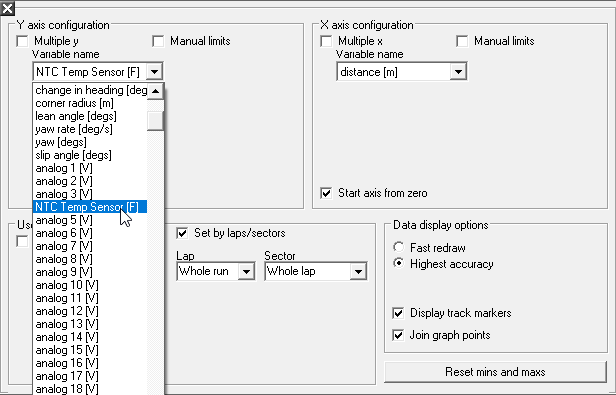Open the Lap dropdown showing Whole run

click(x=247, y=271)
